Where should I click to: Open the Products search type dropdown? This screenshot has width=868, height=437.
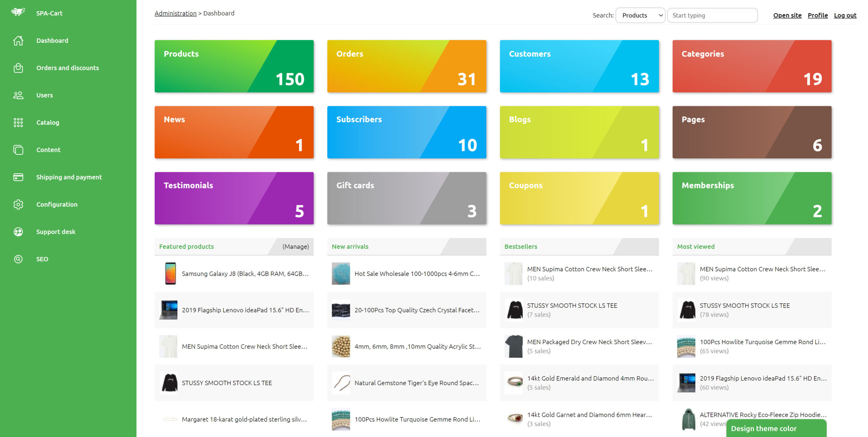640,15
